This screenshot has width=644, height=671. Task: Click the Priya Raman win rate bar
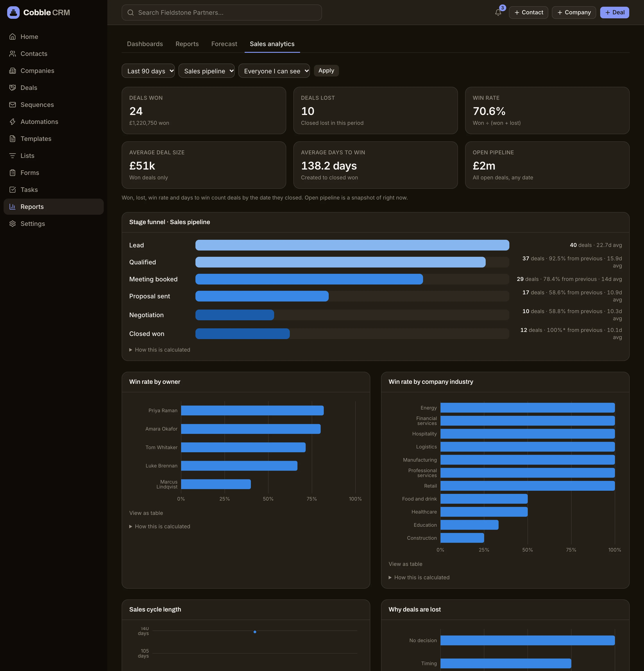[x=252, y=410]
